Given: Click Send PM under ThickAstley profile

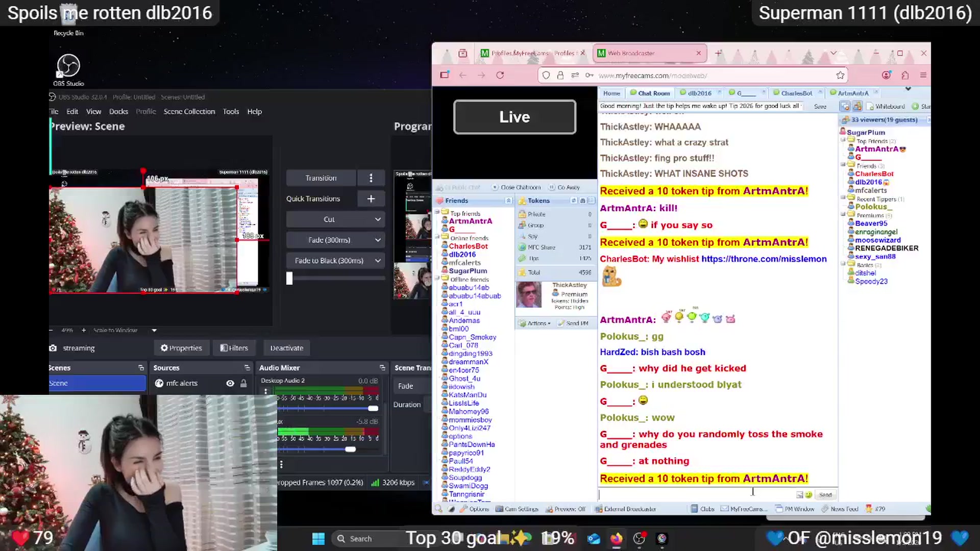Looking at the screenshot, I should [573, 323].
